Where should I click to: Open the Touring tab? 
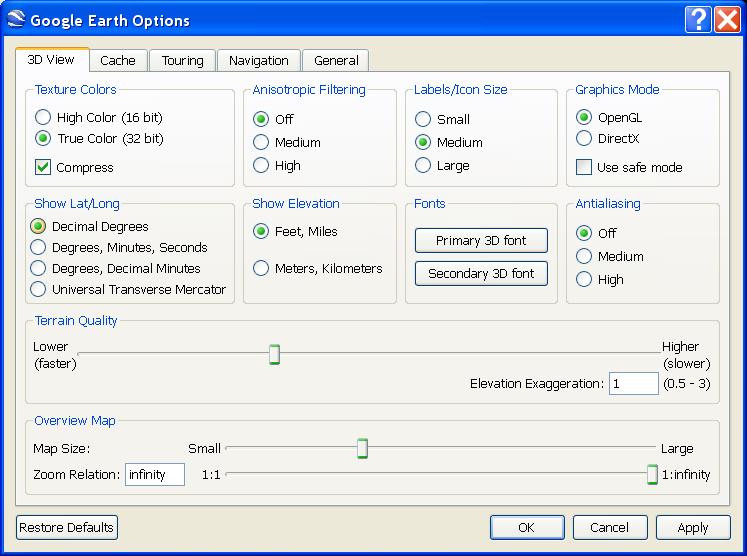[182, 61]
